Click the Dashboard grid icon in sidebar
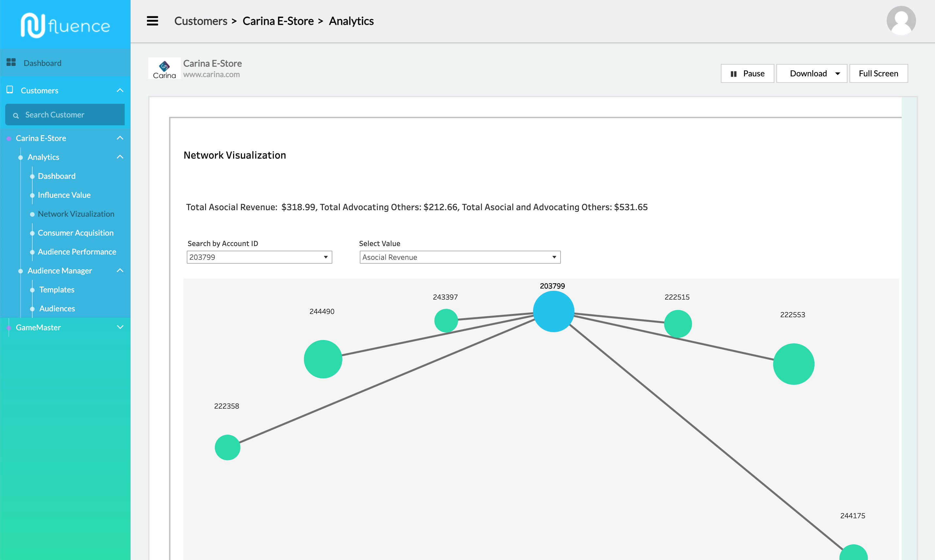Viewport: 935px width, 560px height. click(x=11, y=62)
